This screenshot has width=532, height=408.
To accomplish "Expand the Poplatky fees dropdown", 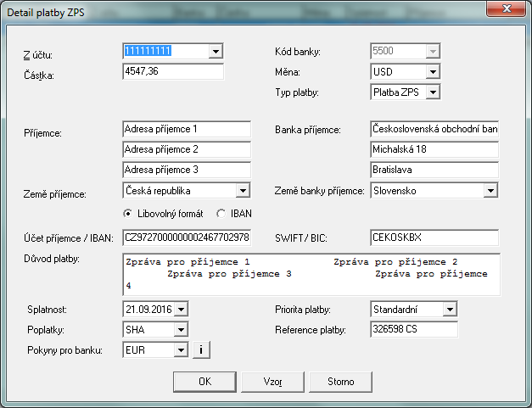I will [181, 329].
